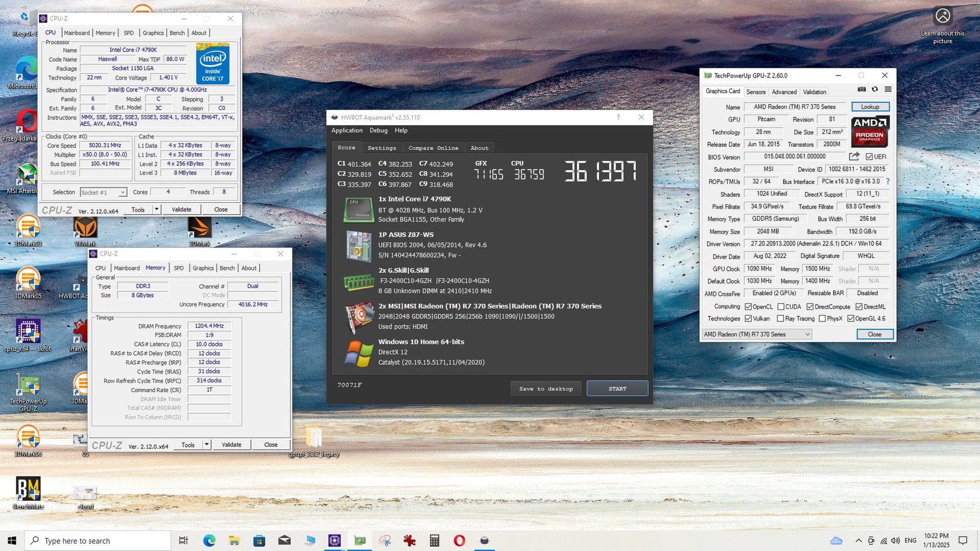Open the VRMark desktop icon
Viewport: 980px width, 551px height.
[x=85, y=231]
